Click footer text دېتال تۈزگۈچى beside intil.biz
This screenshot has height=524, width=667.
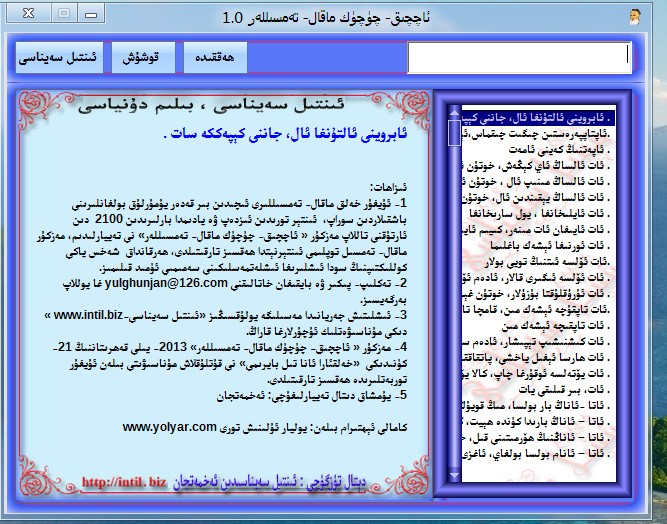tap(270, 483)
